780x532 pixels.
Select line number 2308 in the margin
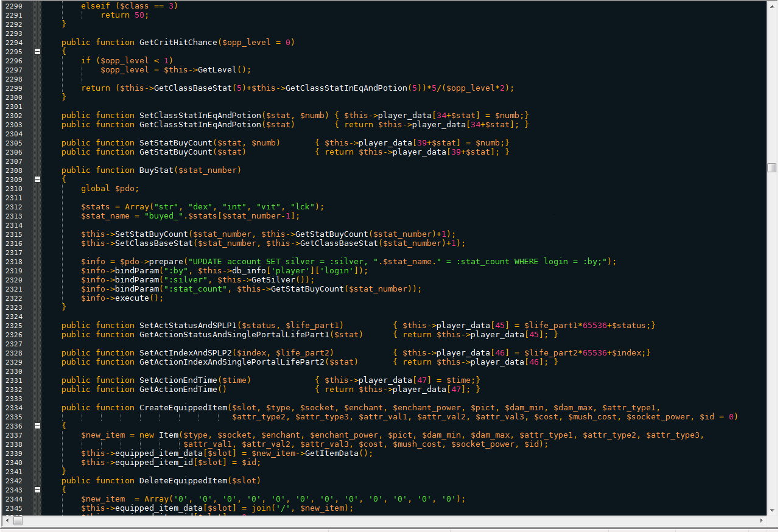tap(13, 170)
